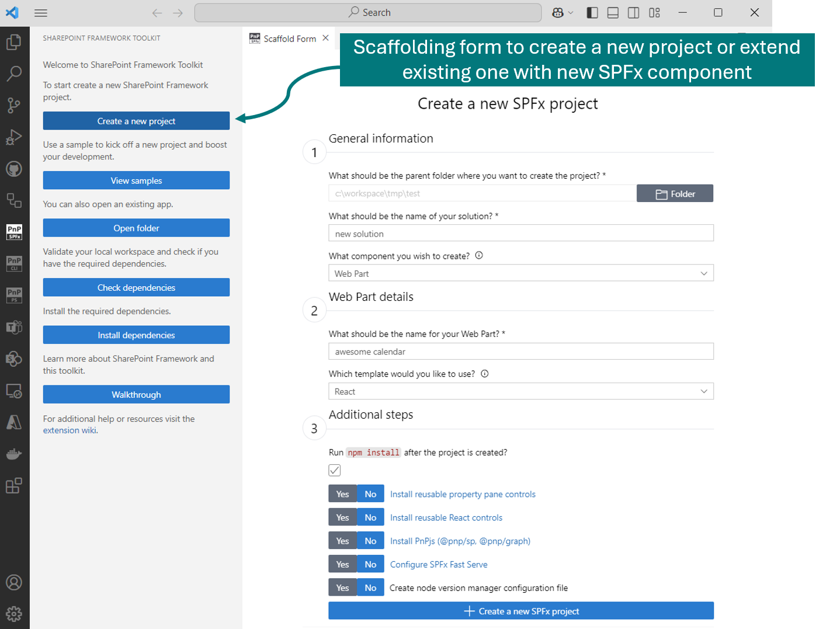
Task: Open the remote desktop monitor icon in activity bar
Action: [14, 390]
